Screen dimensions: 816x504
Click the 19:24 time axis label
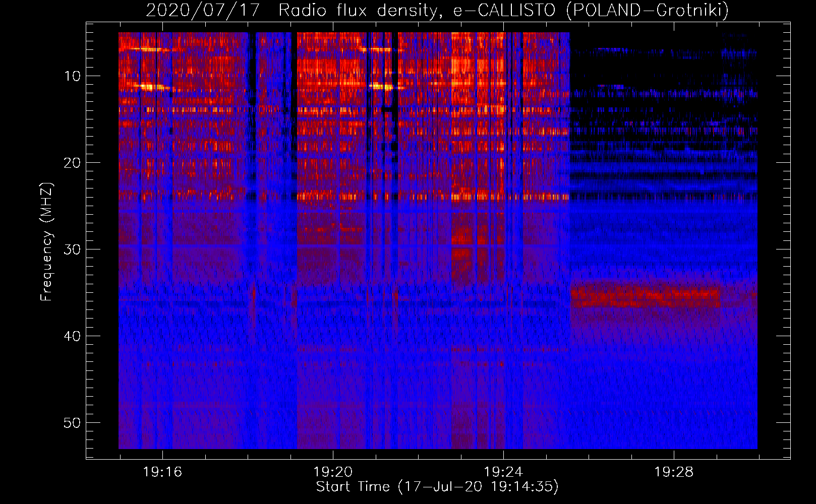pyautogui.click(x=503, y=472)
